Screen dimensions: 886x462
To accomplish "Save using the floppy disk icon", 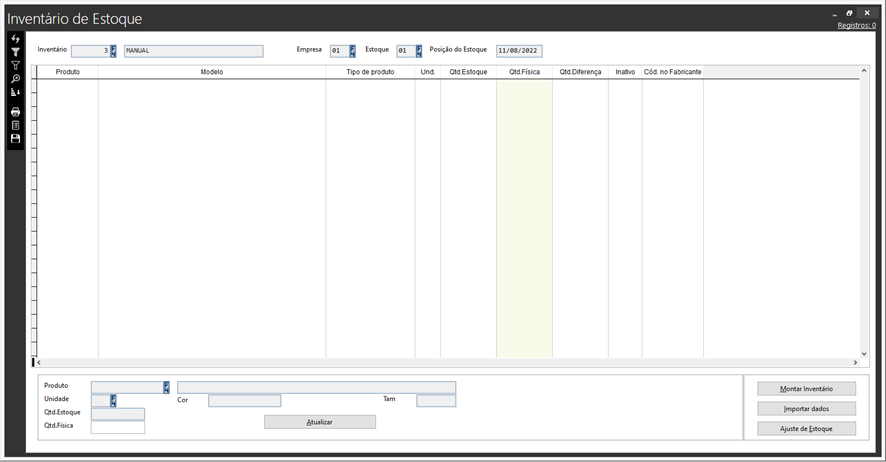I will (15, 139).
